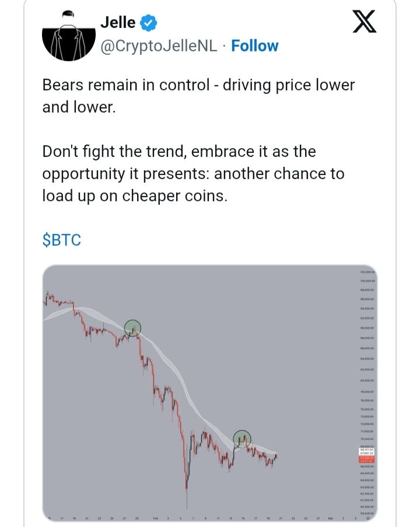Click the 100,000.00 price axis label
The image size is (420, 527).
tap(367, 281)
